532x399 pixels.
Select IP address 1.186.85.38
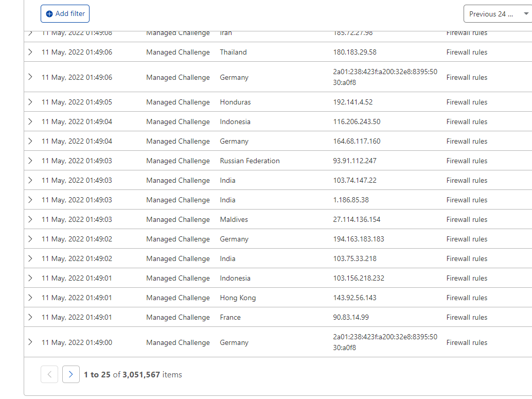[x=351, y=200]
